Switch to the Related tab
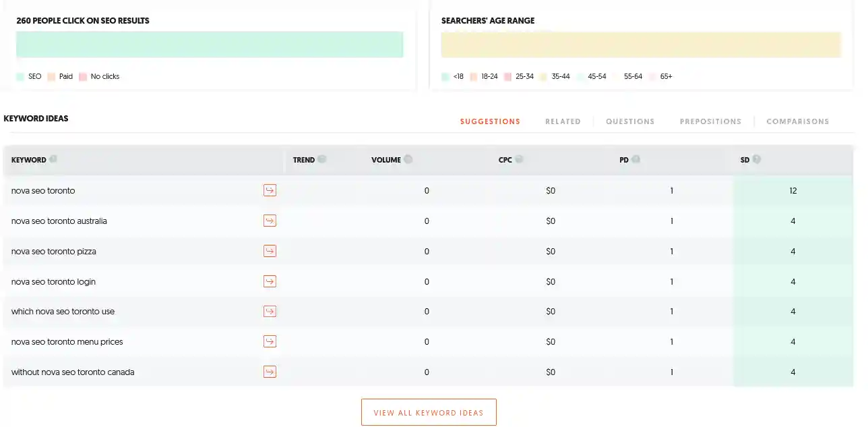Viewport: 868px width, 427px height. (563, 121)
